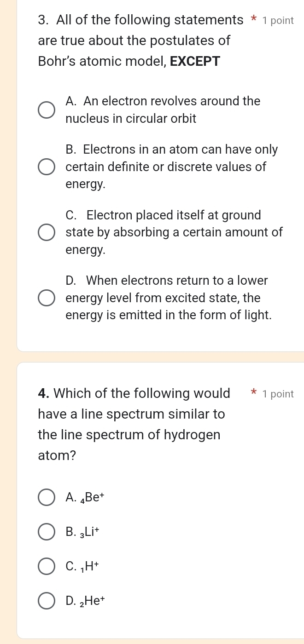The width and height of the screenshot is (304, 644).
Task: Pick option D, ₂He⁺
Action: tap(46, 600)
